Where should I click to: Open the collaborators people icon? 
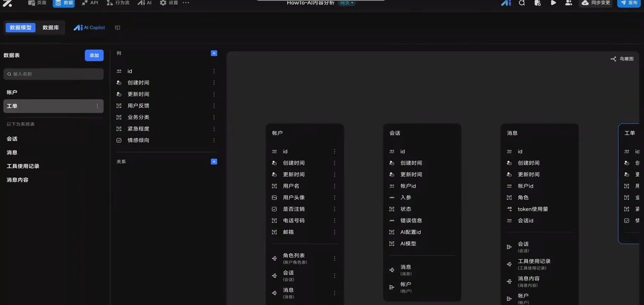point(569,3)
